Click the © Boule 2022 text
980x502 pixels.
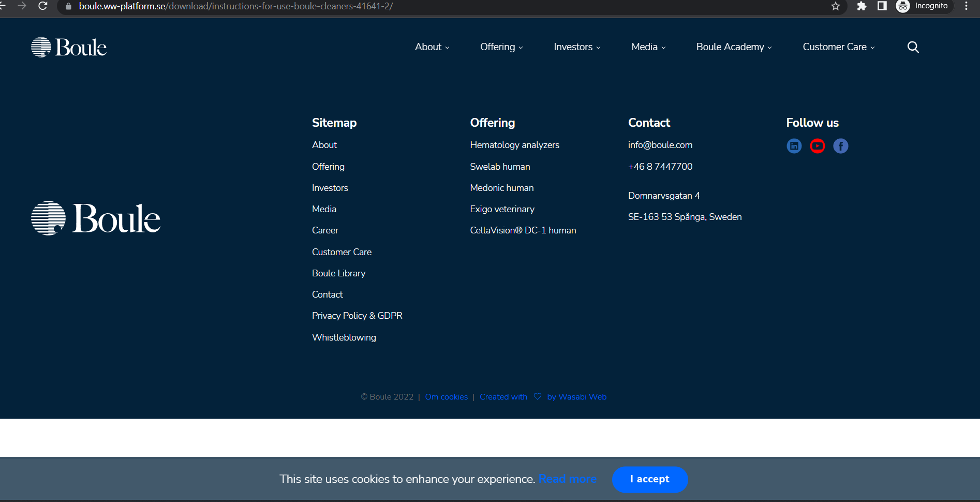coord(387,397)
